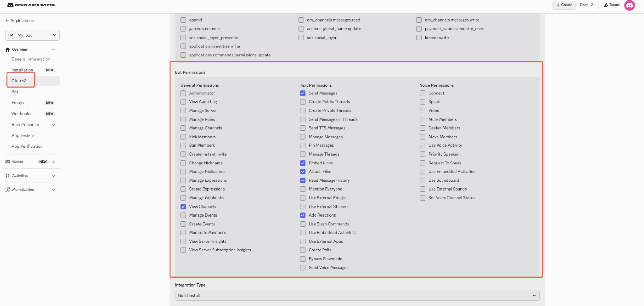The image size is (644, 306).
Task: Tick the Connect voice permission checkbox
Action: pos(422,93)
